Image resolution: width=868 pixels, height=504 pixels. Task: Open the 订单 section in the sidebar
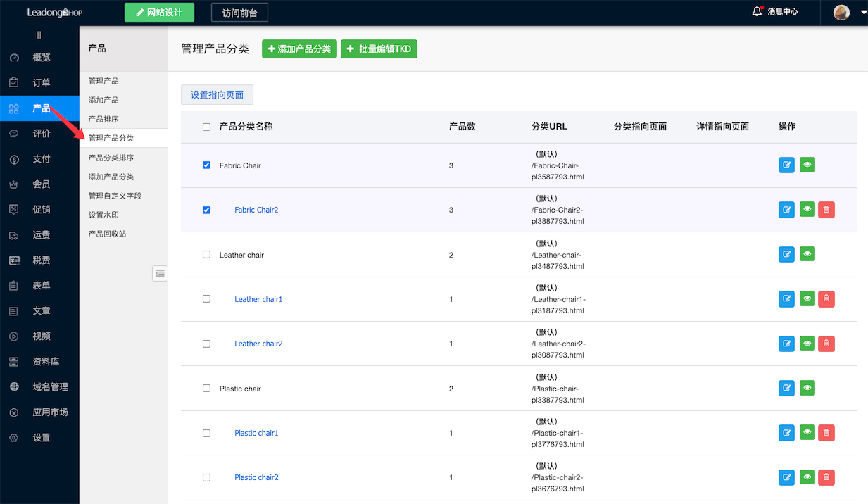pyautogui.click(x=35, y=82)
